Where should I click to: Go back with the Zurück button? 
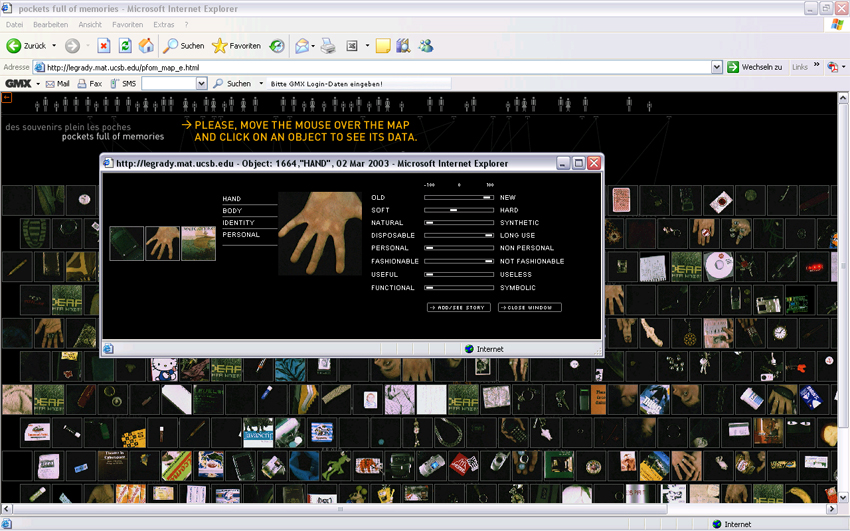click(26, 46)
